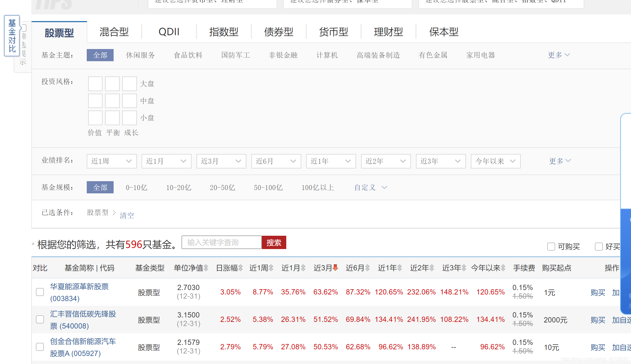The image size is (631, 364).
Task: Sort table by 近6月 column
Action: point(358,268)
